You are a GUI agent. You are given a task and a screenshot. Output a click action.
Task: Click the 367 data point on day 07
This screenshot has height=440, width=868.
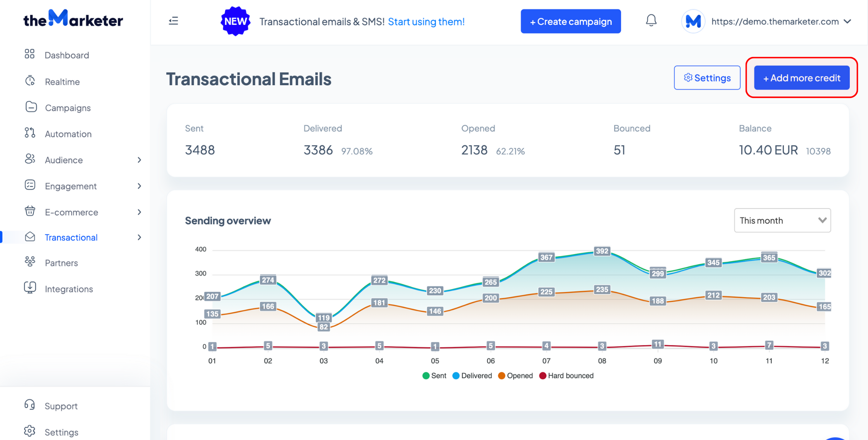tap(546, 257)
